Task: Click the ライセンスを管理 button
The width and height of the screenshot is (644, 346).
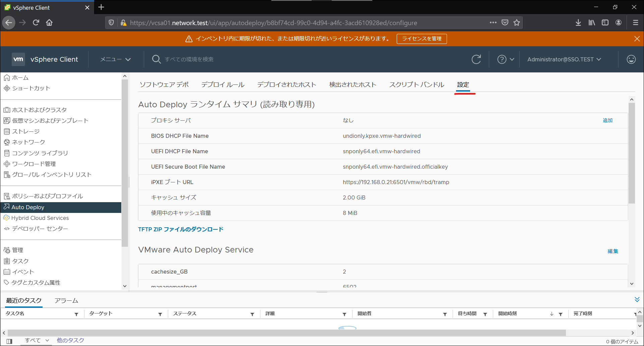Action: coord(422,39)
